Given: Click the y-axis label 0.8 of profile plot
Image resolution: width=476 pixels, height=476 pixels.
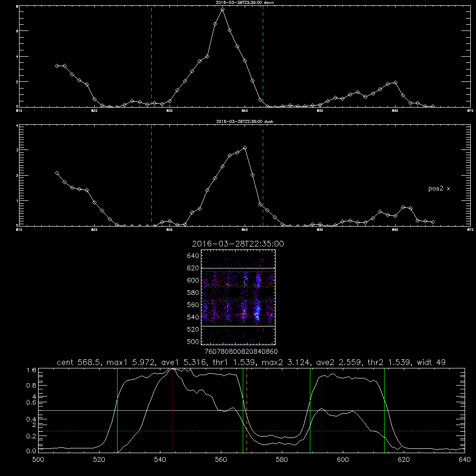Looking at the screenshot, I should (31, 386).
